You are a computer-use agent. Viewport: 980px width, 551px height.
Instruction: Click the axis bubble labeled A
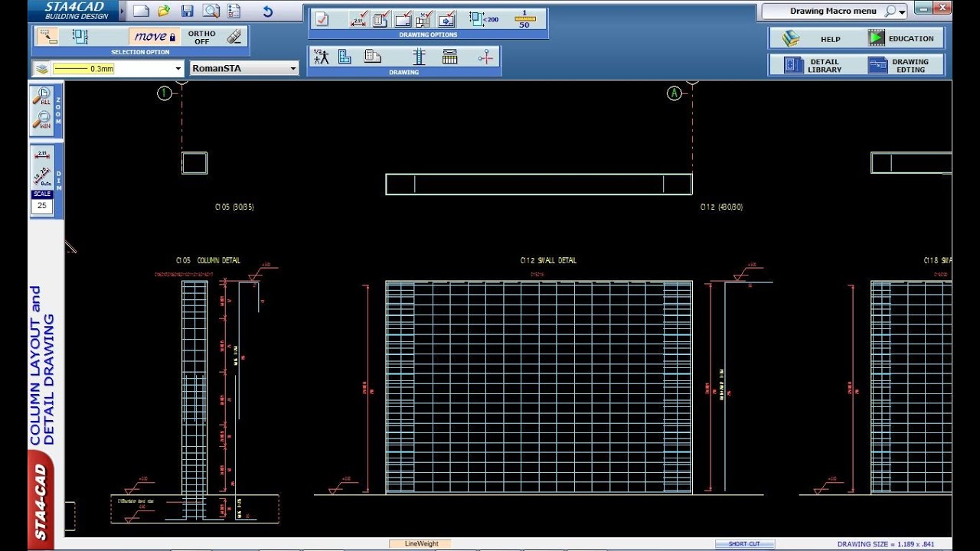674,93
